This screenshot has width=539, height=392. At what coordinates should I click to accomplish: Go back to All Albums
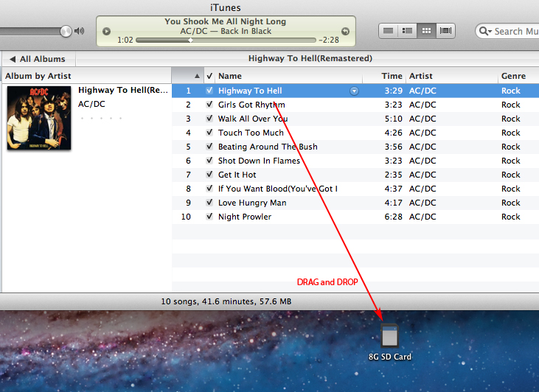tap(38, 59)
